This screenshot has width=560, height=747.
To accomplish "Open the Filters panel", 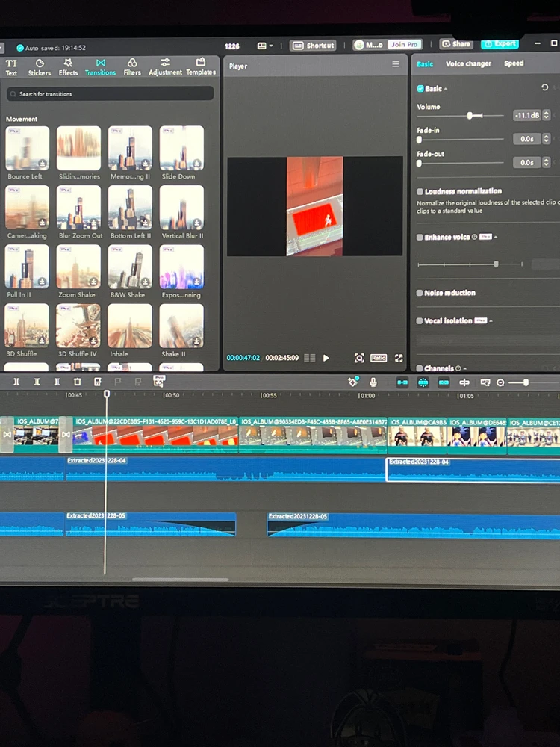I will [132, 67].
